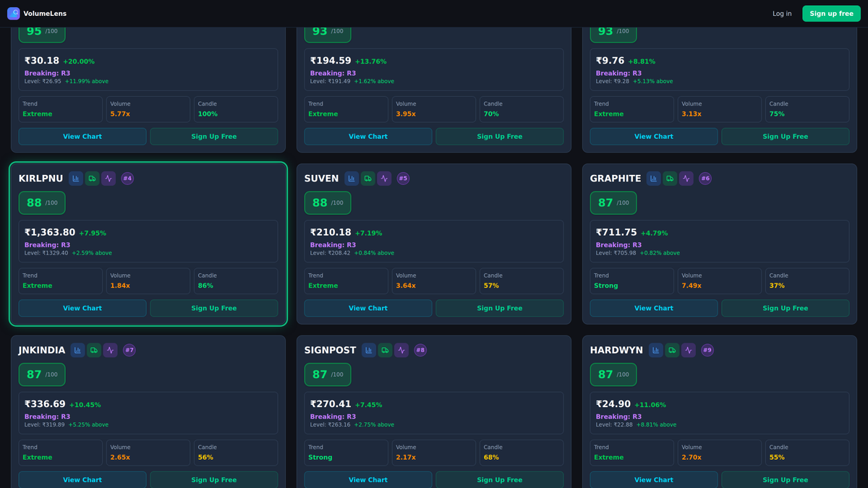
Task: Open View Chart for JNKINDIA
Action: [82, 480]
